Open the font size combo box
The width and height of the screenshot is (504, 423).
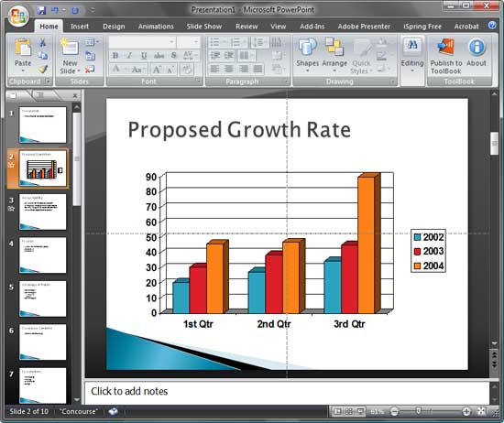click(x=188, y=42)
